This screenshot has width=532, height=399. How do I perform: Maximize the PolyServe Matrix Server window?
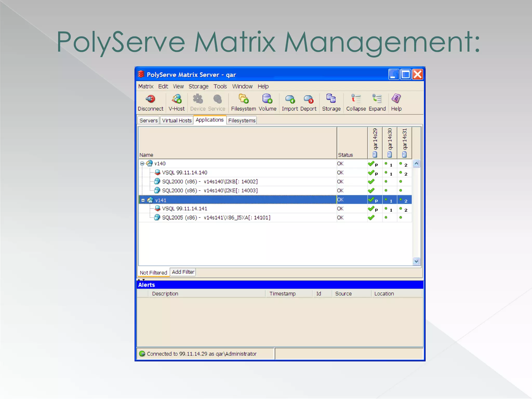click(405, 75)
